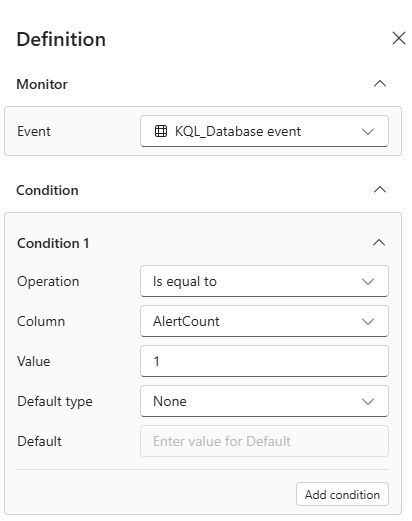The height and width of the screenshot is (521, 412).
Task: Click the Definition panel title
Action: pos(61,39)
